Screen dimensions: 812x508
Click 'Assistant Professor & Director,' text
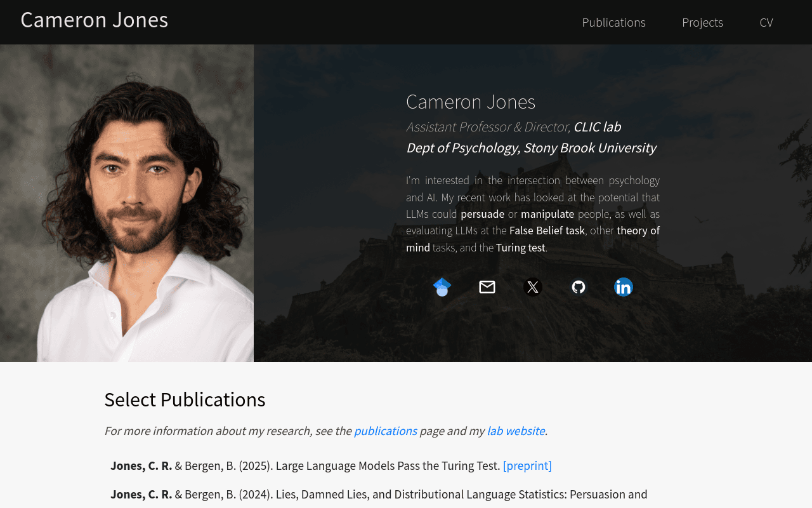click(488, 126)
